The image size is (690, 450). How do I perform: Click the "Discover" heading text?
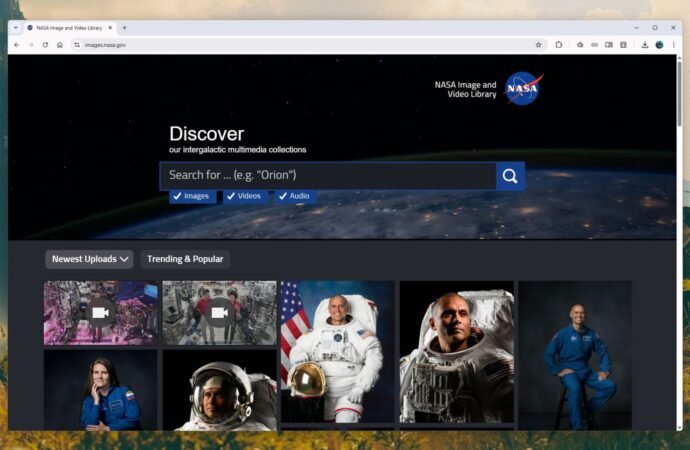[x=206, y=134]
